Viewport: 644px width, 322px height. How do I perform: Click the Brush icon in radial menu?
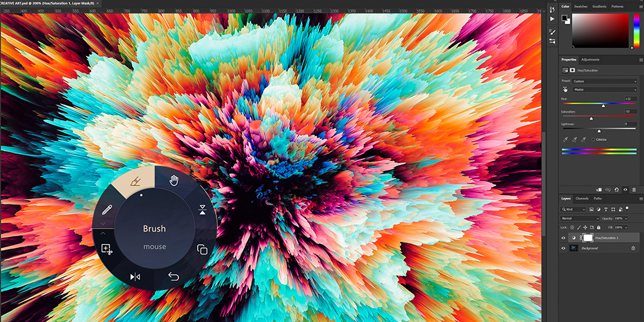point(135,183)
